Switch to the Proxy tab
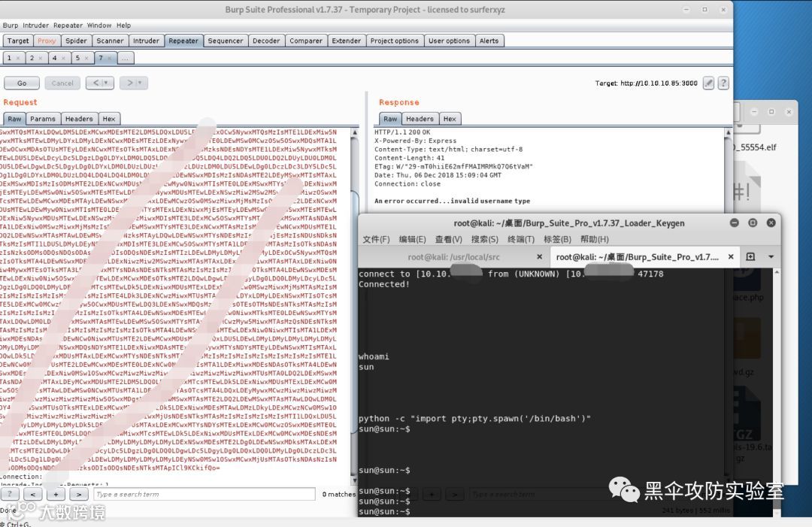The height and width of the screenshot is (527, 812). (47, 41)
